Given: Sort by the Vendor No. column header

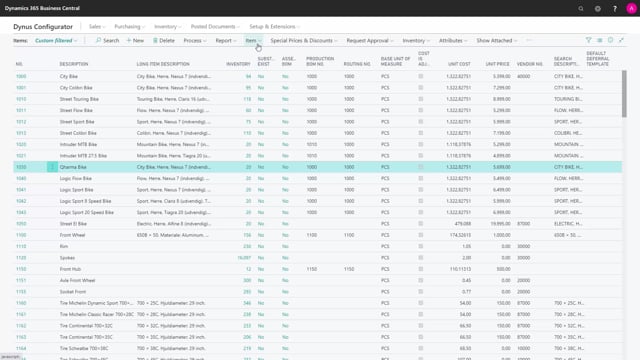Looking at the screenshot, I should (530, 64).
